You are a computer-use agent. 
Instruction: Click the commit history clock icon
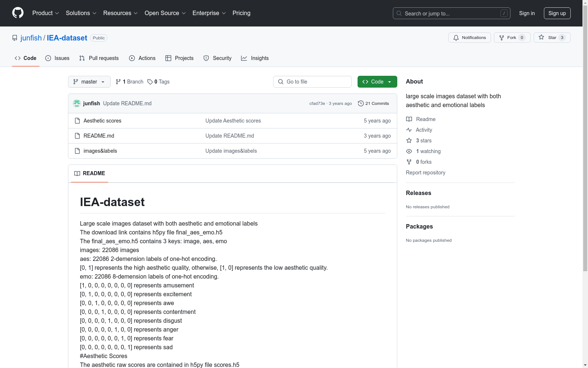click(x=361, y=103)
